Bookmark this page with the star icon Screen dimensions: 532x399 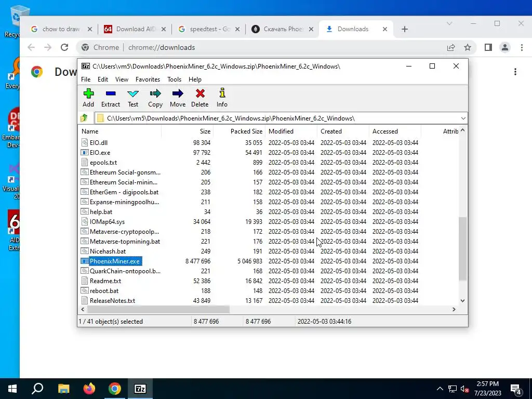468,47
